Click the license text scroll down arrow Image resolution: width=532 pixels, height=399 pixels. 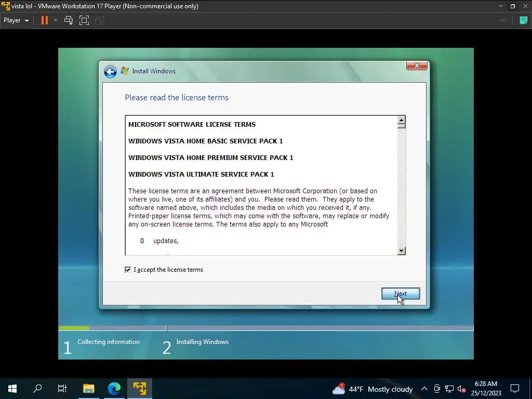click(x=402, y=251)
